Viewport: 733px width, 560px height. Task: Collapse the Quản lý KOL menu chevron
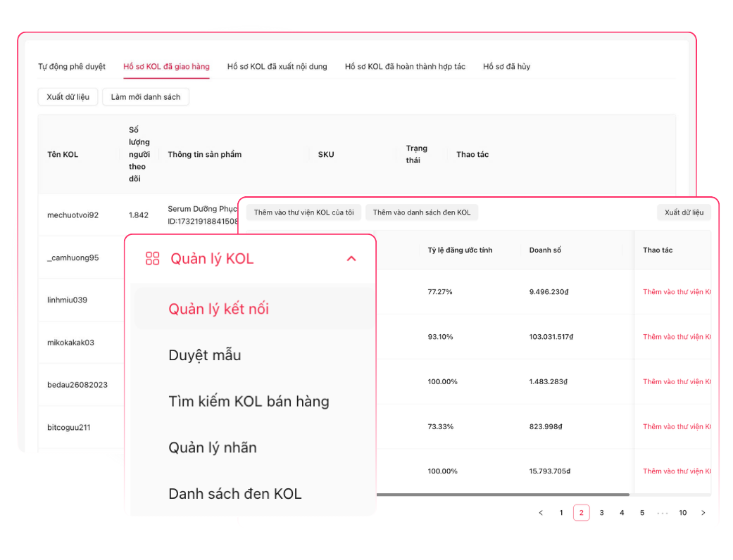[x=351, y=259]
